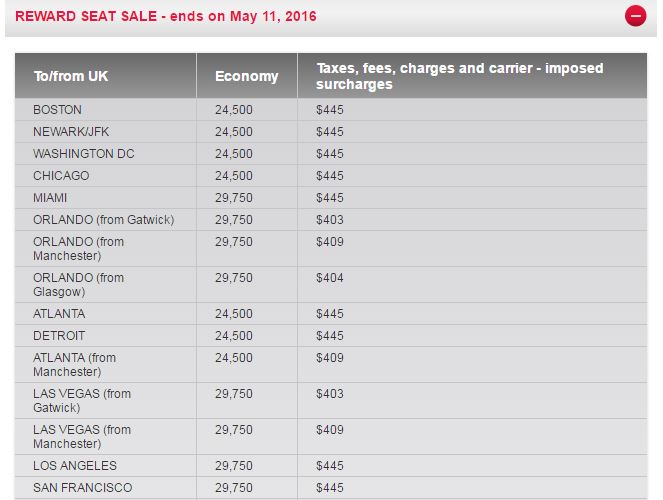The image size is (663, 500).
Task: Click the ORLANDO (from Manchester) entry
Action: (x=78, y=249)
